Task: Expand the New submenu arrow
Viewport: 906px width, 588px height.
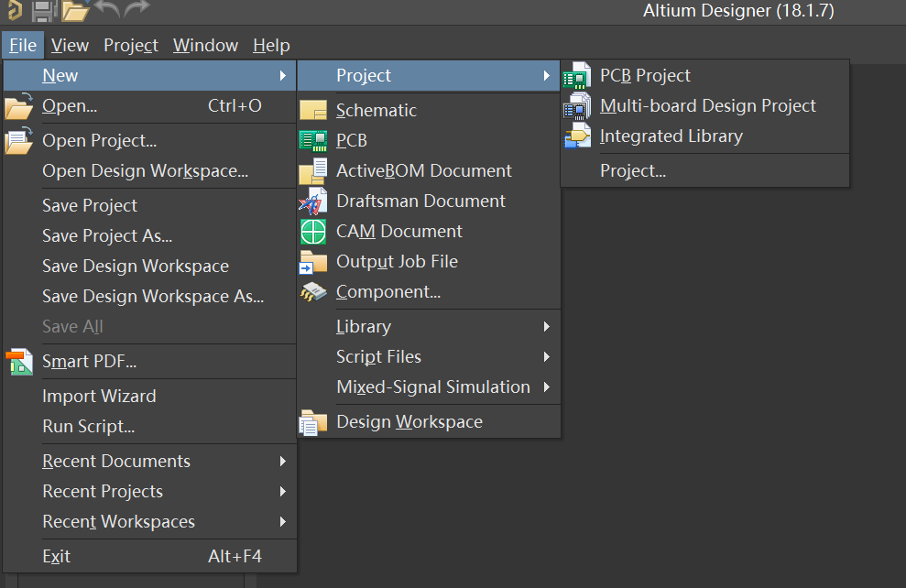Action: [x=282, y=76]
